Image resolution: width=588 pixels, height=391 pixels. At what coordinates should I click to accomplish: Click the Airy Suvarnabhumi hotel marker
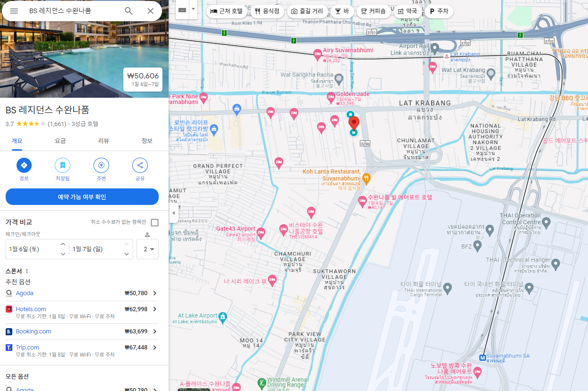pos(317,54)
